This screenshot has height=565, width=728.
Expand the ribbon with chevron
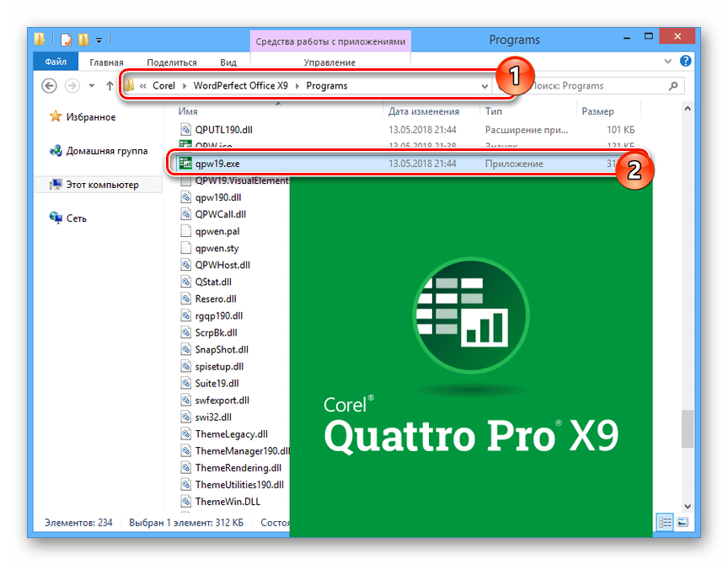pos(667,61)
